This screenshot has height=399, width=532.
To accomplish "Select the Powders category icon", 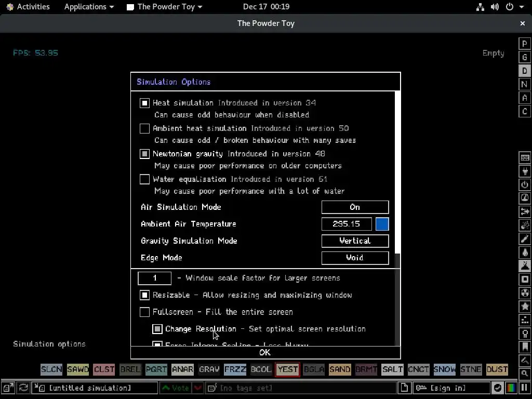I will pyautogui.click(x=525, y=266).
